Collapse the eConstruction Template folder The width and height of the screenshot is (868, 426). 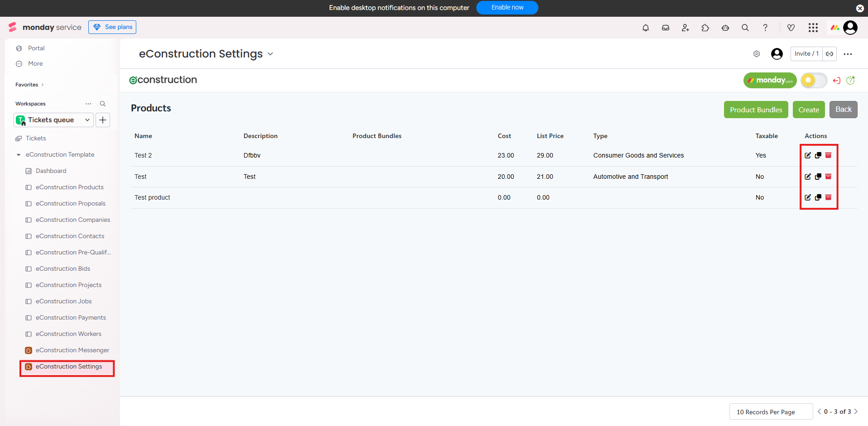pyautogui.click(x=19, y=155)
